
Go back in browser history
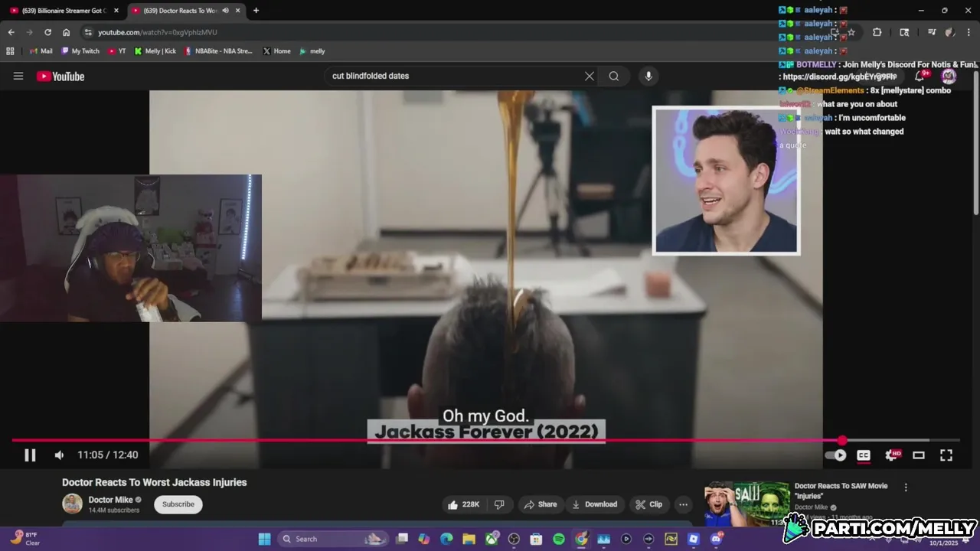tap(11, 32)
